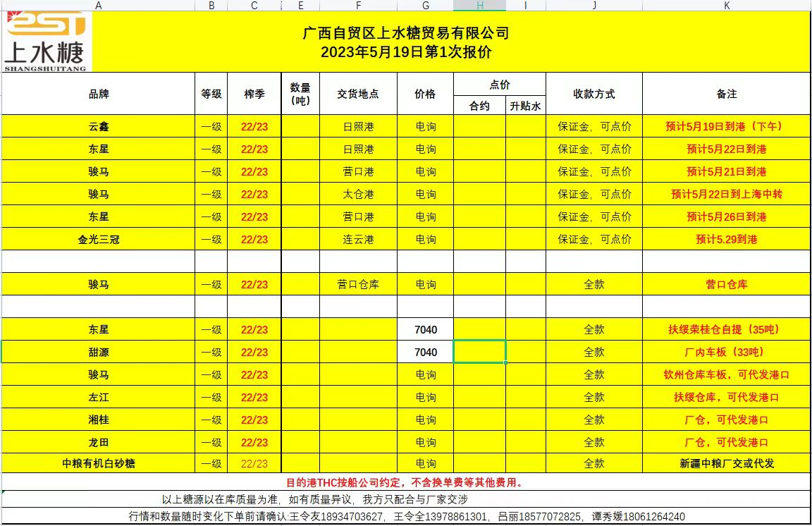Viewport: 812px width, 526px height.
Task: Select the 品牌 header cell
Action: tap(99, 94)
